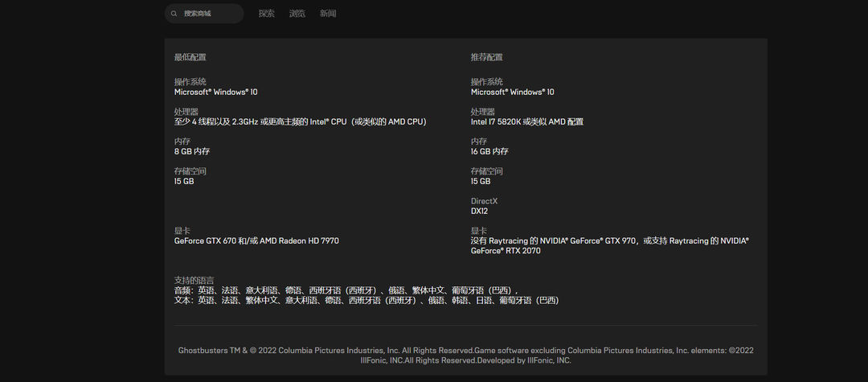Click the DX12 value text
The height and width of the screenshot is (382, 868).
point(479,211)
